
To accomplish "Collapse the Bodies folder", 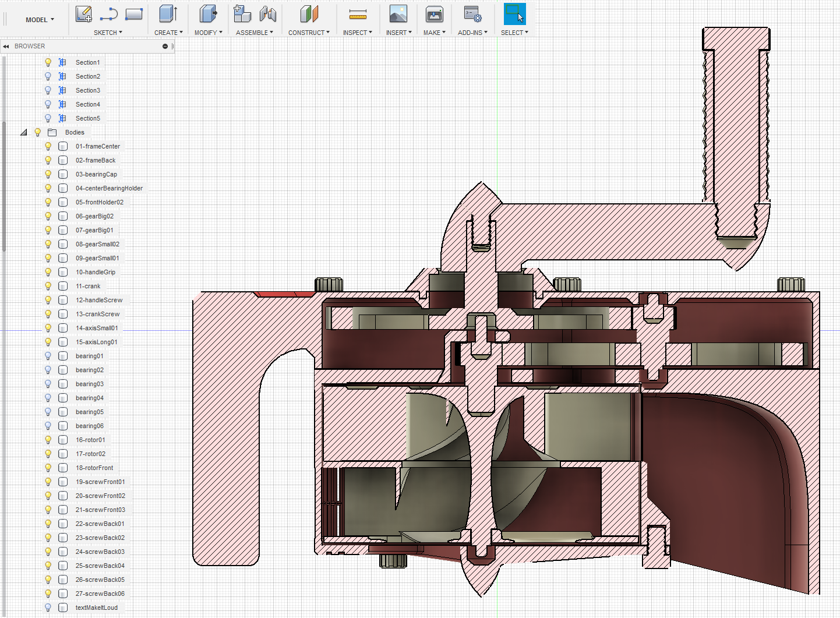I will [x=24, y=132].
